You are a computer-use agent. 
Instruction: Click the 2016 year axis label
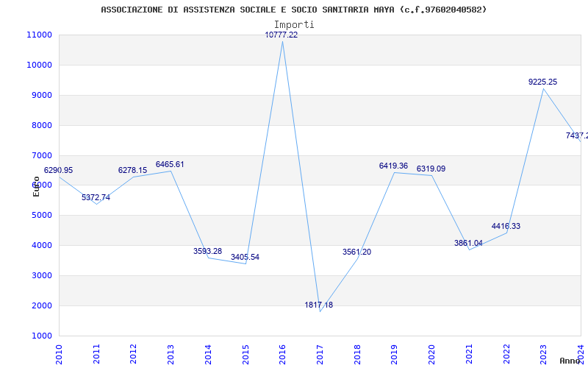[283, 354]
